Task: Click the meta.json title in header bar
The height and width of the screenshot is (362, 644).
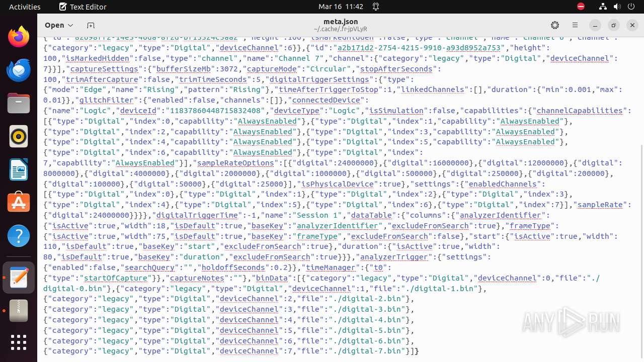Action: 341,22
